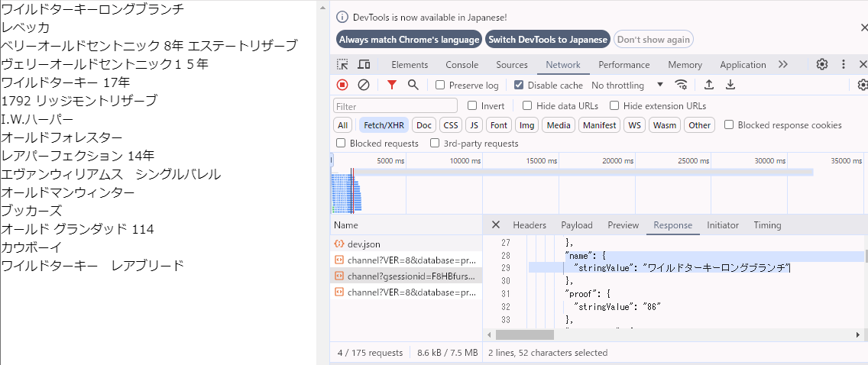The height and width of the screenshot is (365, 868).
Task: Click the page's scroll up arrow
Action: pyautogui.click(x=322, y=8)
